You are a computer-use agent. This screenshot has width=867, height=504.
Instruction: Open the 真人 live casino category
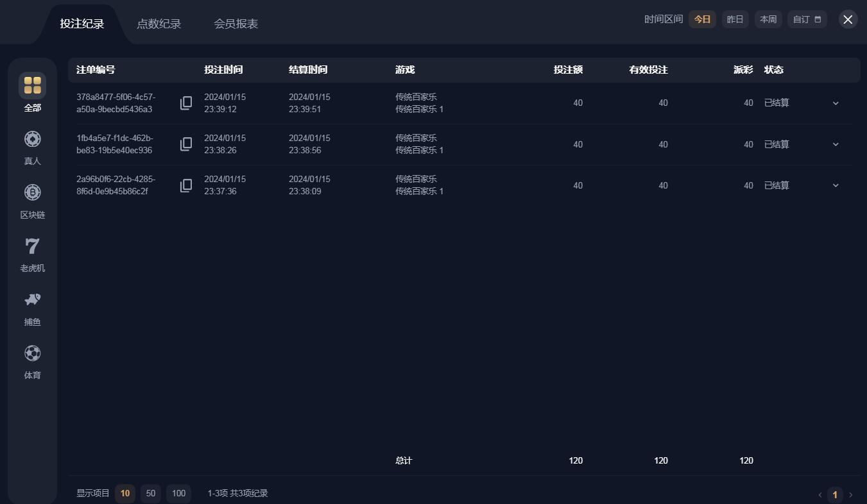tap(32, 139)
